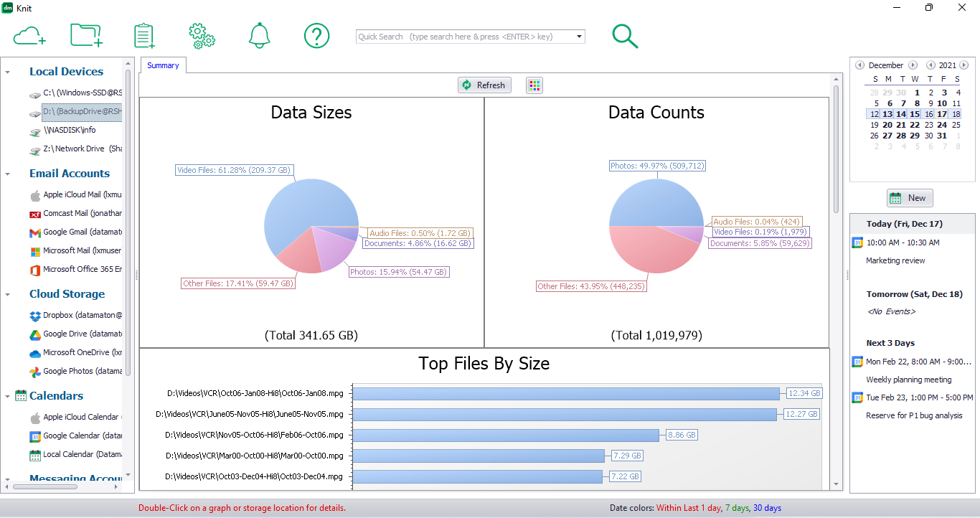Click the Feb06-Oct06.mpg 8.86 GB bar
980x518 pixels.
pos(506,435)
